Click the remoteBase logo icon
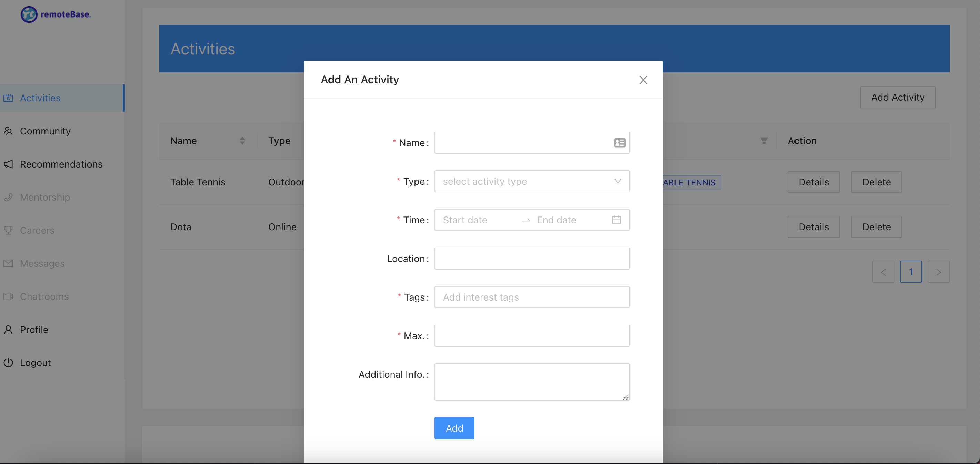The image size is (980, 464). point(29,14)
